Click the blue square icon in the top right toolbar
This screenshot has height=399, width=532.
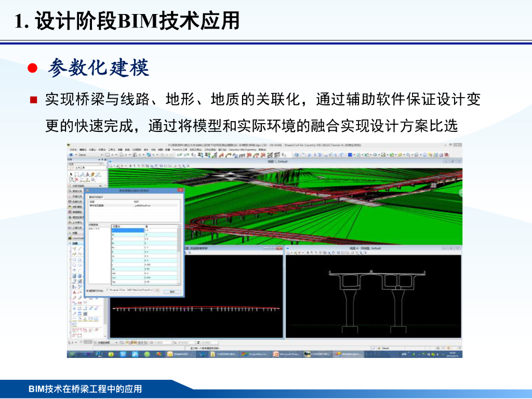pos(350,155)
